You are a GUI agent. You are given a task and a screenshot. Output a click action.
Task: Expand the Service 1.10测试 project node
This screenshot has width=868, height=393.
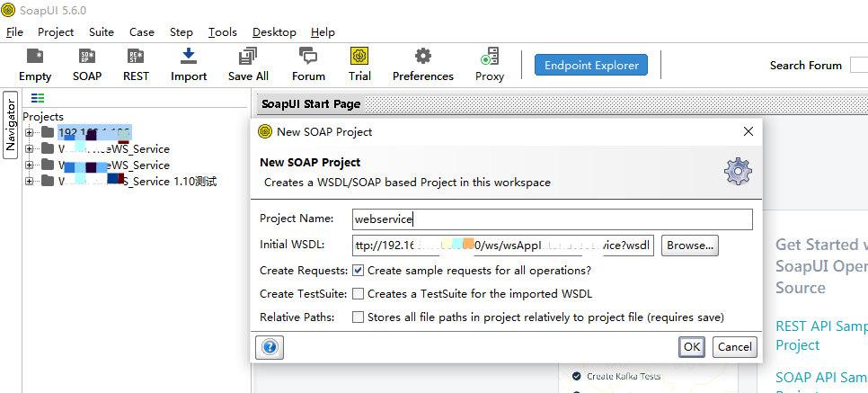(30, 182)
